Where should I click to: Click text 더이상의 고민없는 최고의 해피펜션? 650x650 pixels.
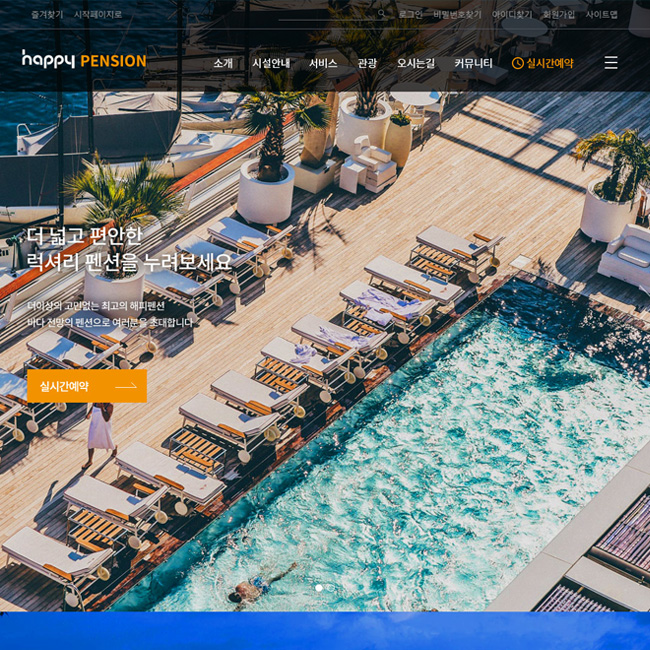click(x=96, y=306)
